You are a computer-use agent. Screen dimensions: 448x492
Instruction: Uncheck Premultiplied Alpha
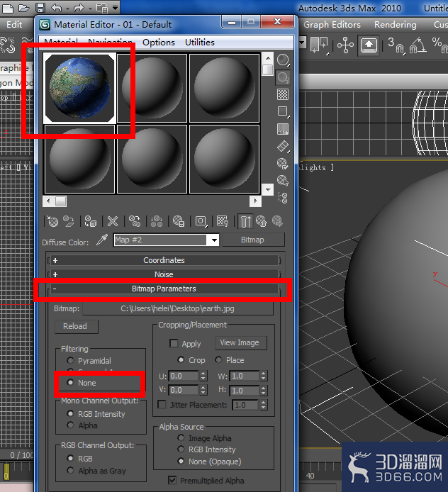[172, 480]
